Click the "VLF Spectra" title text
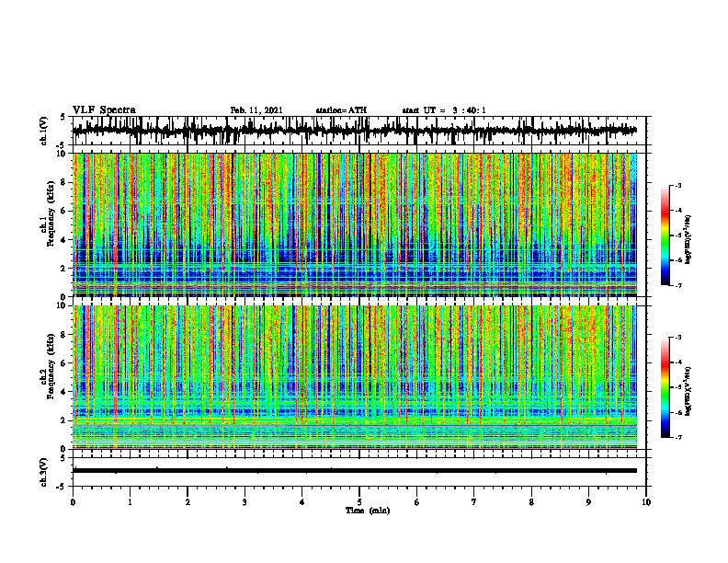728x563 pixels. (104, 110)
